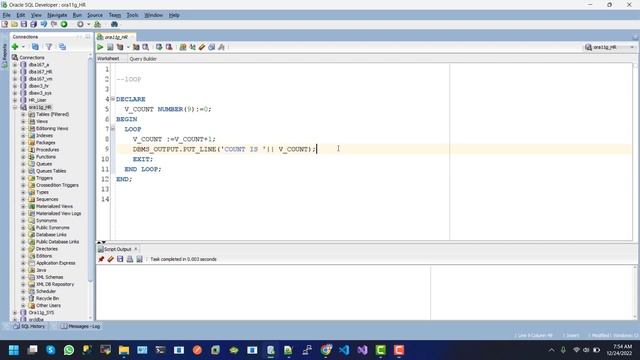Select the Materialized Views tree item
Screen dimensions: 640x360
54,207
